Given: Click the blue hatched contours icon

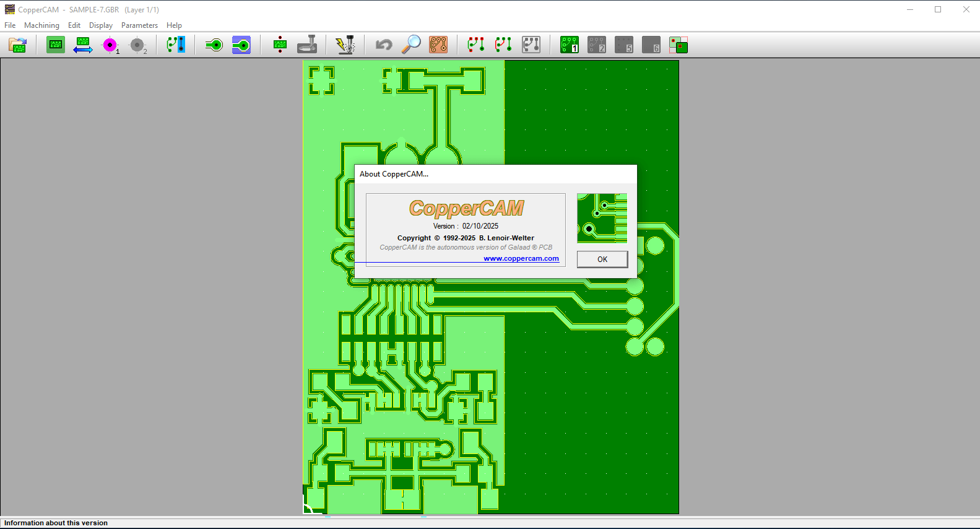Looking at the screenshot, I should click(x=241, y=45).
